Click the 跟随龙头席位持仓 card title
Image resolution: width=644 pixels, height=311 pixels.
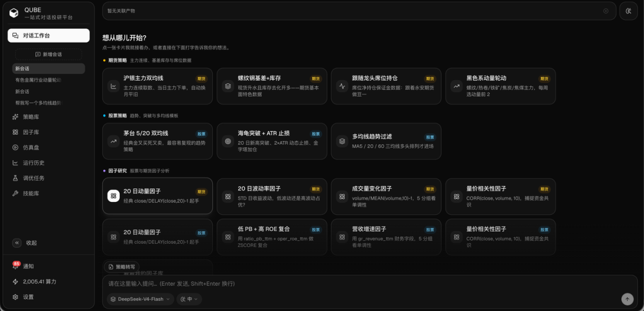tap(374, 78)
